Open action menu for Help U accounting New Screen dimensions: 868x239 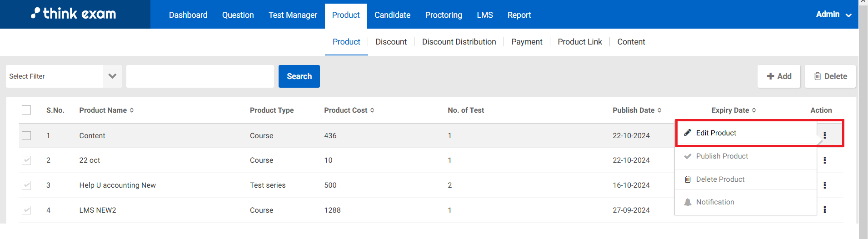point(824,185)
